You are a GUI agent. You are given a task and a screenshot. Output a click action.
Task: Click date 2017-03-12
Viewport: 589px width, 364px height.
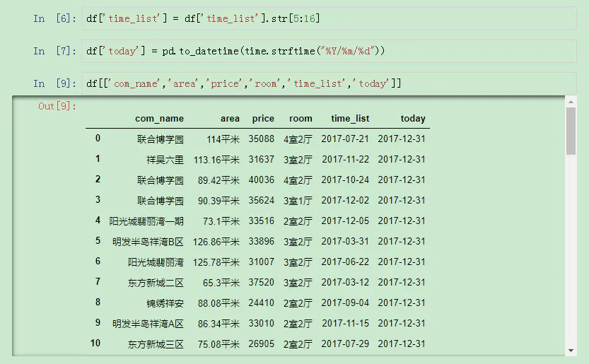[345, 282]
